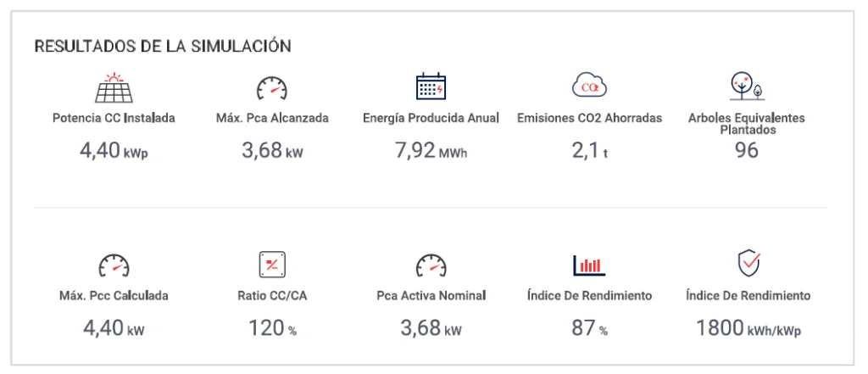Click the solar panel icon
Screen dimensions: 868x374
pos(114,87)
